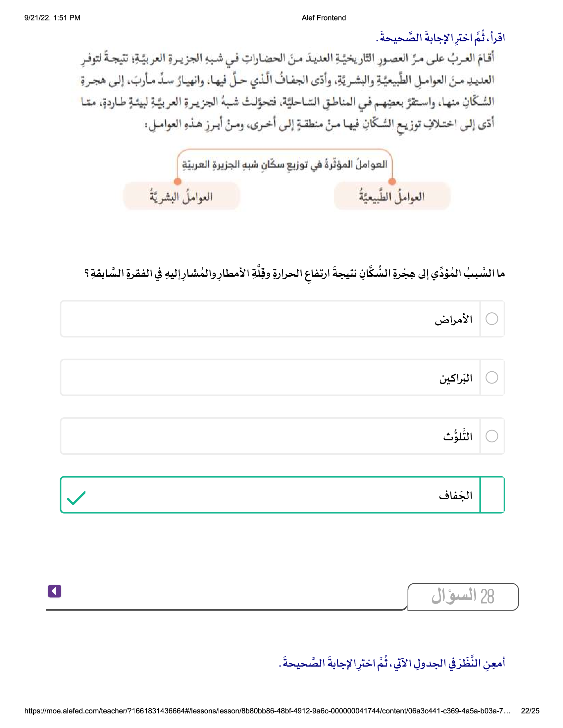This screenshot has height=728, width=563.
Task: Click the العوامل البشريّة box
Action: pyautogui.click(x=181, y=197)
